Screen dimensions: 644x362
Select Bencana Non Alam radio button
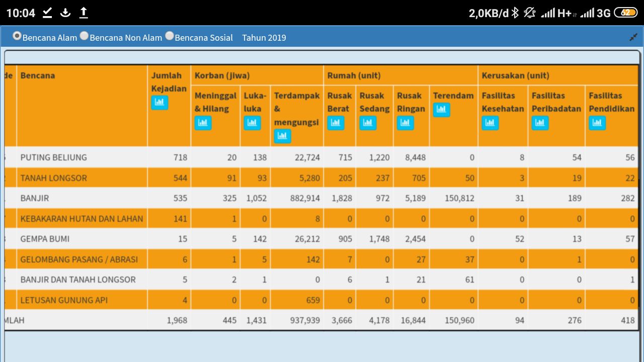coord(84,36)
